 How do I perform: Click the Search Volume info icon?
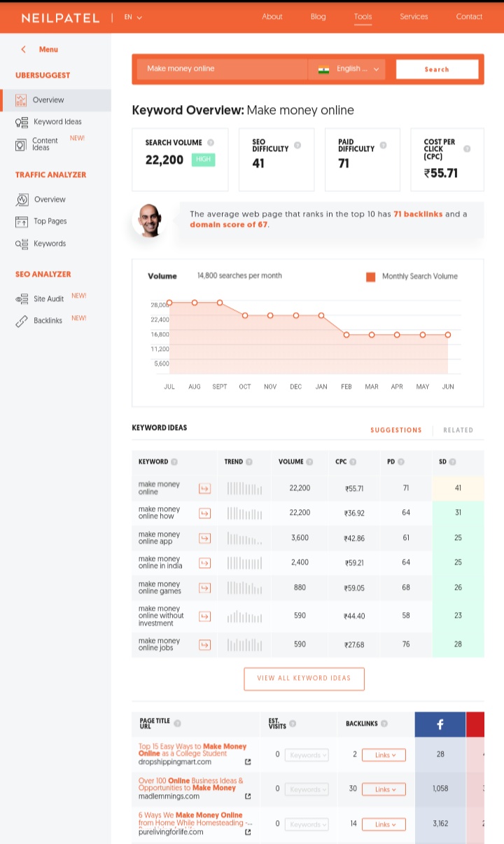coord(211,142)
